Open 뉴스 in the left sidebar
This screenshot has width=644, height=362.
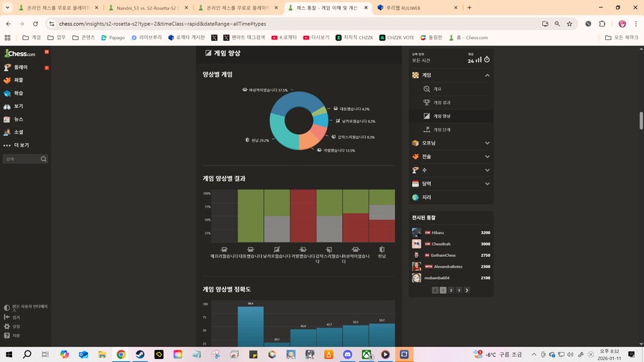point(19,119)
